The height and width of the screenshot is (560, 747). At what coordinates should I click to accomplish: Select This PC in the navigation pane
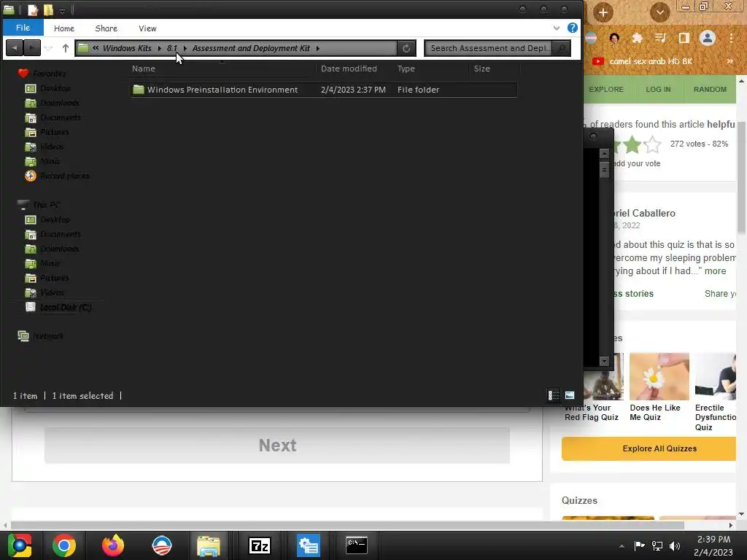[x=46, y=205]
